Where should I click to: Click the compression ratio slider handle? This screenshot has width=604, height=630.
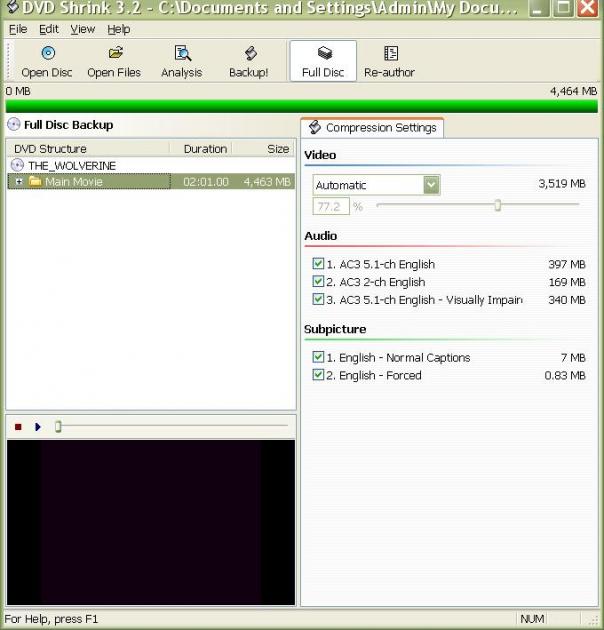[498, 205]
